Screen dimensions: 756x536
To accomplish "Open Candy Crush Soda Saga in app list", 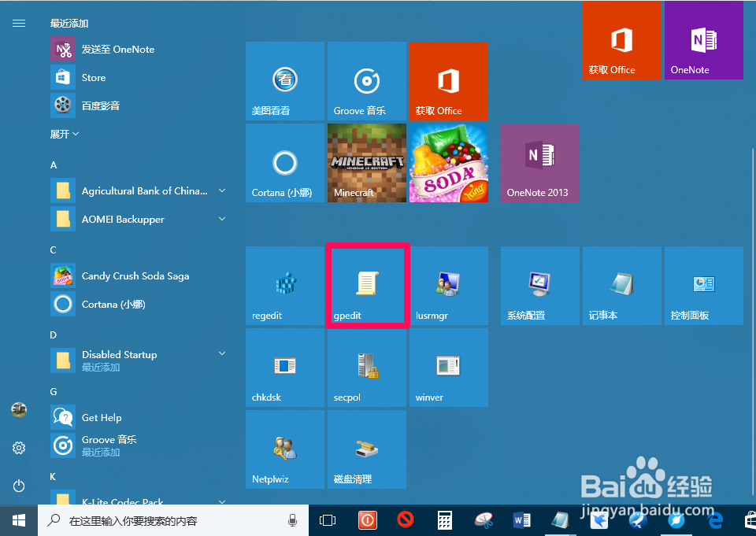I will tap(140, 275).
